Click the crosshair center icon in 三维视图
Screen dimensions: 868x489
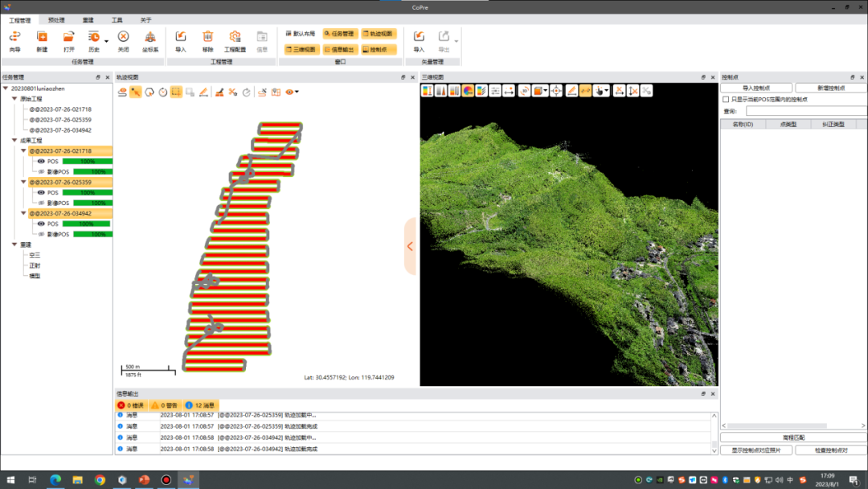(556, 91)
